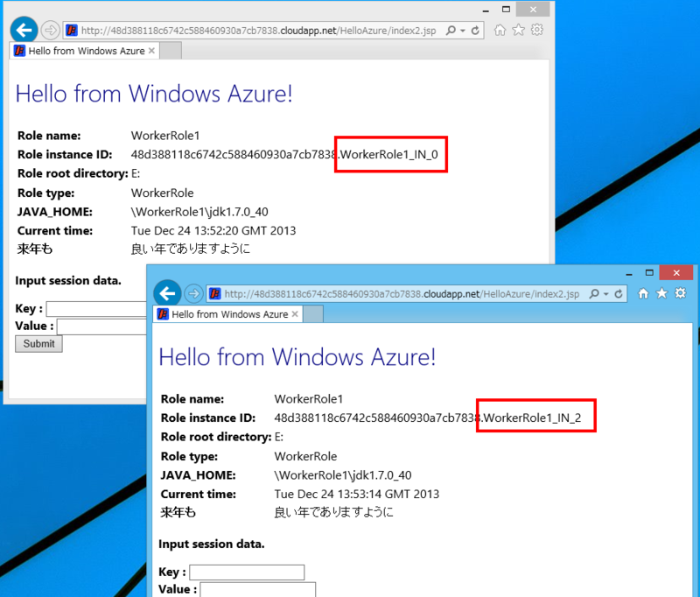Click WorkerRole1_IN_0 instance ID text
Image resolution: width=700 pixels, height=597 pixels.
[x=388, y=154]
